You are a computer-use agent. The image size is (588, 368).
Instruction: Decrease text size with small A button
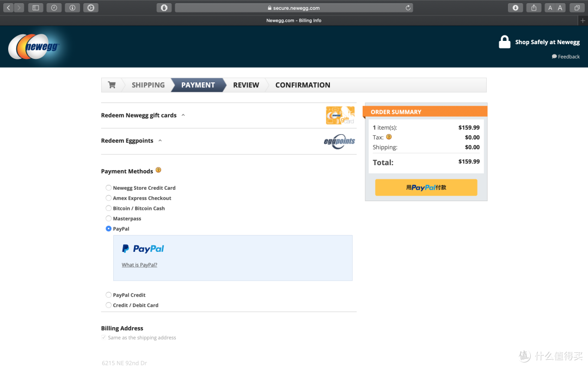550,8
